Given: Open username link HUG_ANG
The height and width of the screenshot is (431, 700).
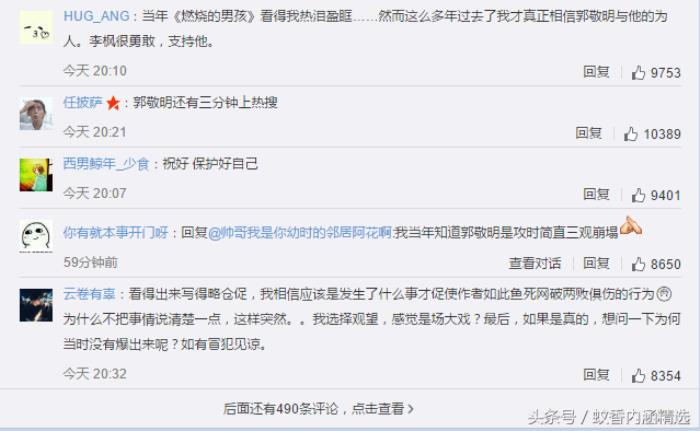Looking at the screenshot, I should click(x=96, y=16).
